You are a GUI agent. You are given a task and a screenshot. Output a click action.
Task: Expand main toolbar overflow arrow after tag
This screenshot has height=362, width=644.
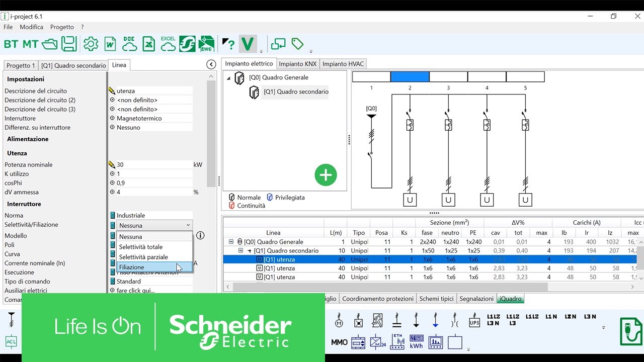(311, 51)
